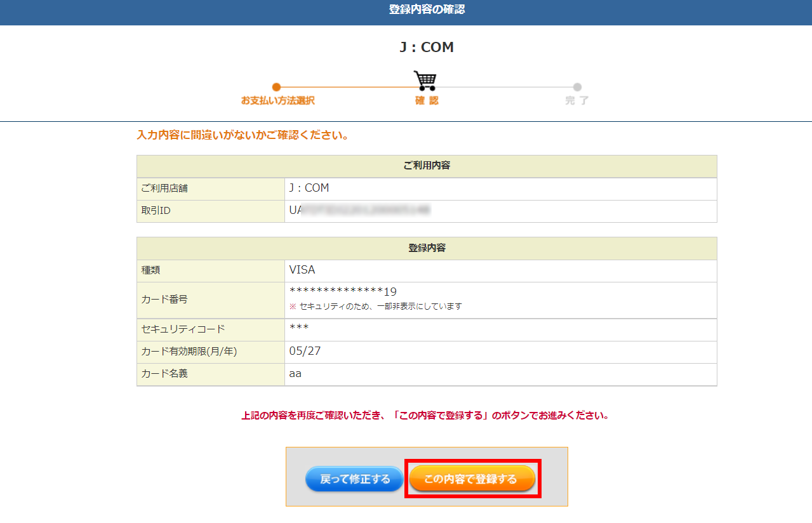The width and height of the screenshot is (812, 523).
Task: Click the セキュリティのため security note
Action: tap(375, 307)
